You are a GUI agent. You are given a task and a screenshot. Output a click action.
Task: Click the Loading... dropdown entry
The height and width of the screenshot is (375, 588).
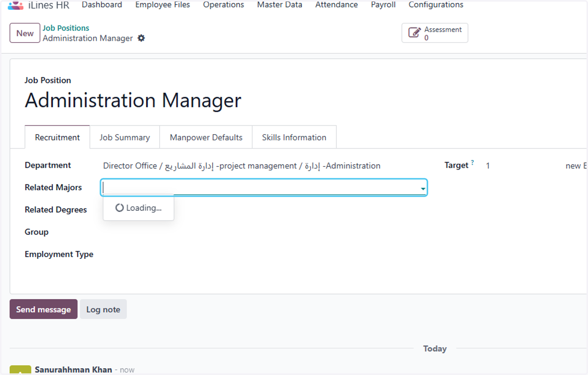(139, 208)
